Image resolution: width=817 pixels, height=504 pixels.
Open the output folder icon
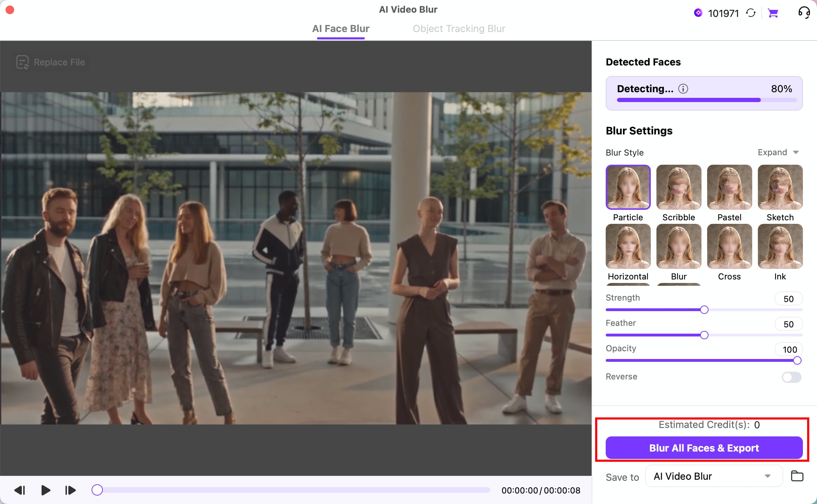click(x=797, y=476)
